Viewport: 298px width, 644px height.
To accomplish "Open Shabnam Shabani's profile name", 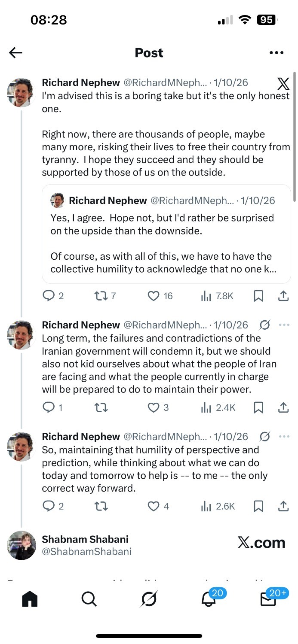I will (x=85, y=539).
